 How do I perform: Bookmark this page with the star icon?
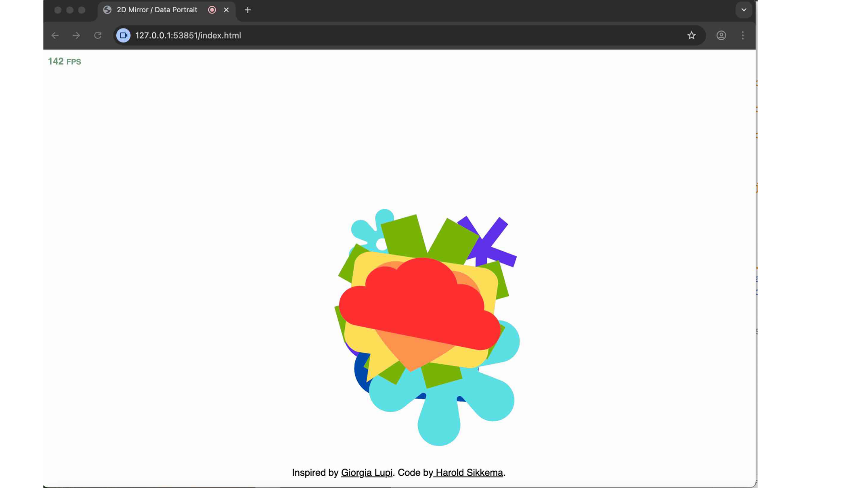pos(691,35)
